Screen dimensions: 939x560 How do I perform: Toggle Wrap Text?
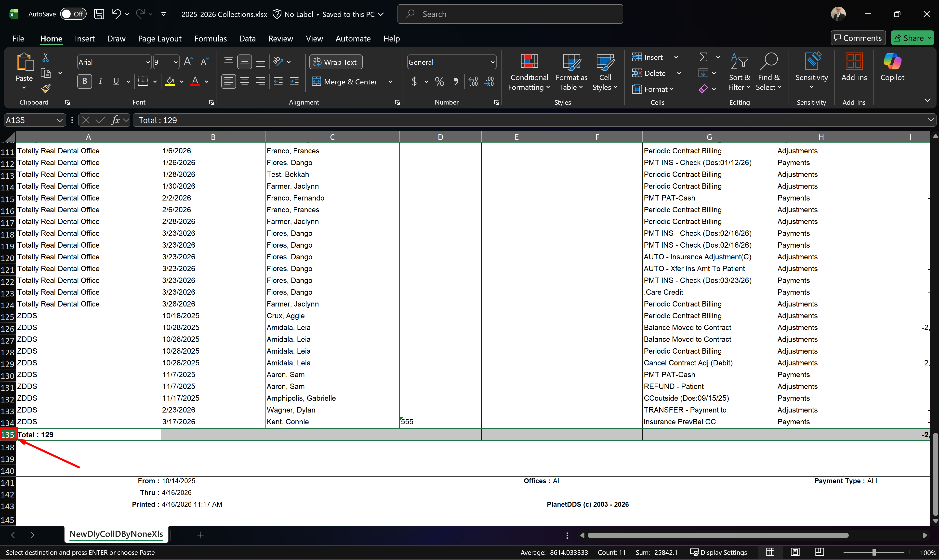[336, 62]
